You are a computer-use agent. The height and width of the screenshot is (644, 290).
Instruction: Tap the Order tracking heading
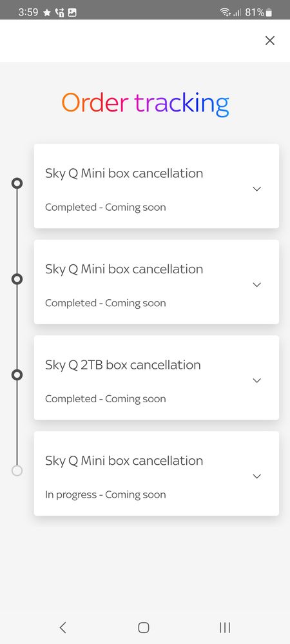[145, 104]
